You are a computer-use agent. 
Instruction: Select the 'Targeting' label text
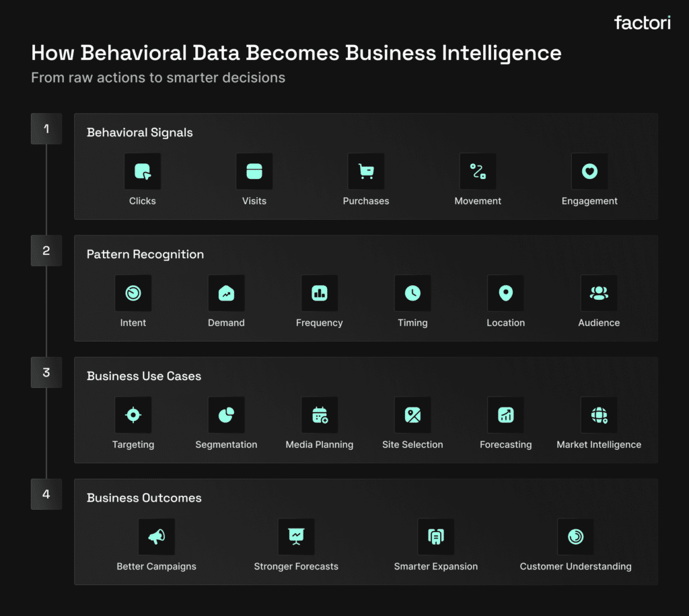point(133,445)
